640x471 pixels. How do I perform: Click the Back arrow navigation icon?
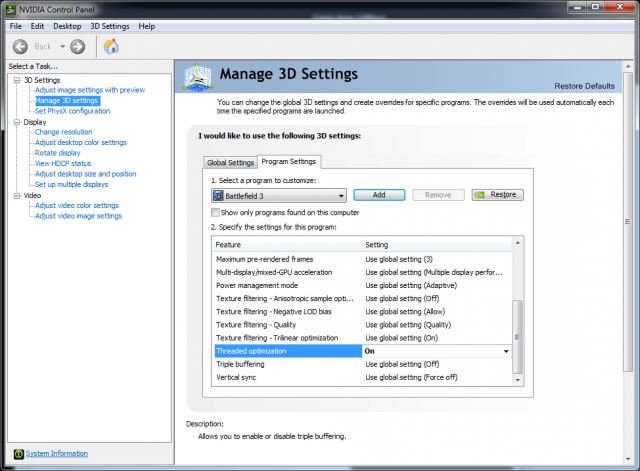(x=20, y=47)
